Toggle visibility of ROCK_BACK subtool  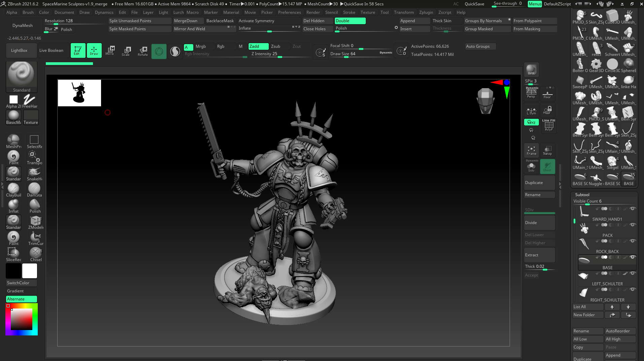[633, 241]
